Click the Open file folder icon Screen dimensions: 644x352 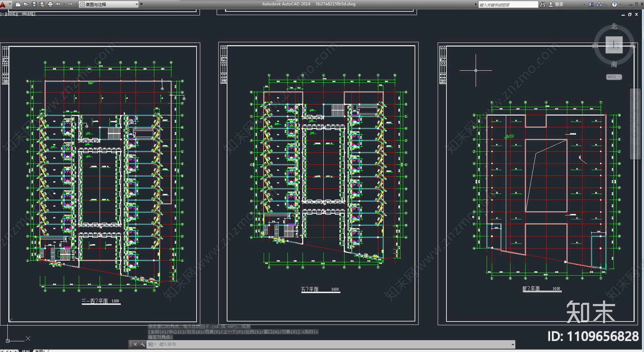coord(26,4)
